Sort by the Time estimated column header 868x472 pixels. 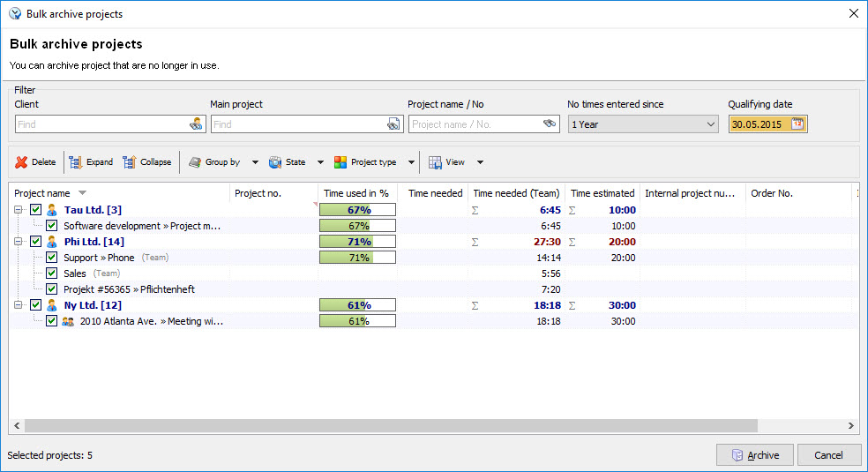[602, 193]
